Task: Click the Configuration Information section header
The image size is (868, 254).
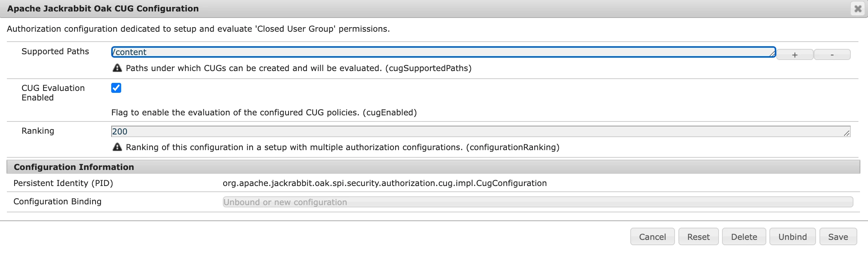Action: click(x=433, y=167)
